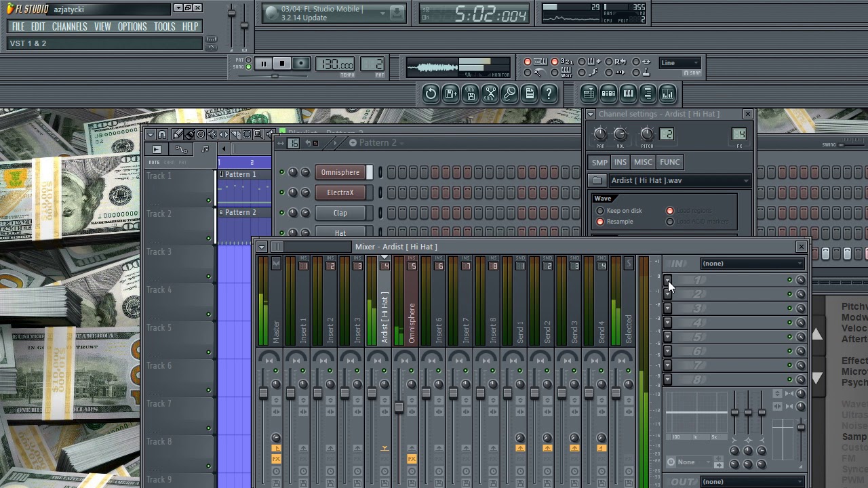The width and height of the screenshot is (868, 488).
Task: Open the FILE menu
Action: [x=18, y=26]
